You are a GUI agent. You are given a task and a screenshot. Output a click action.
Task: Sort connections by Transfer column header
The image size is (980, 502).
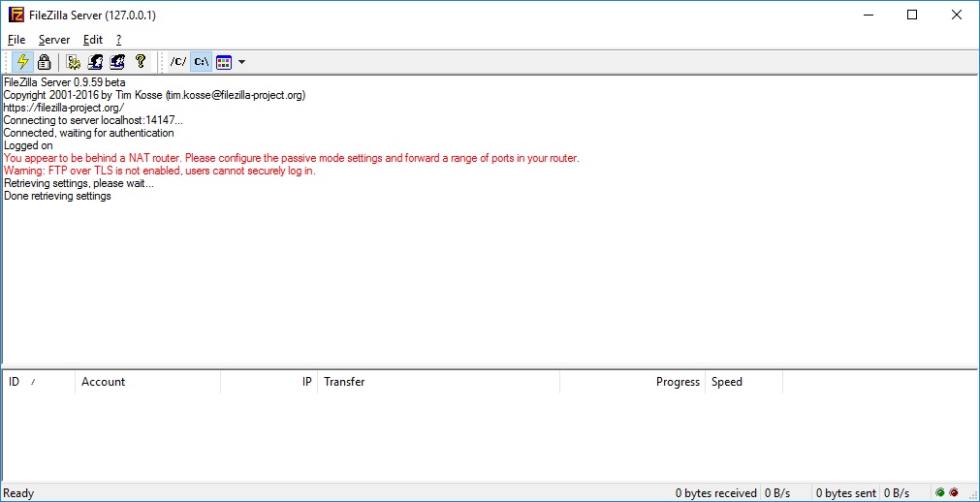pos(439,381)
